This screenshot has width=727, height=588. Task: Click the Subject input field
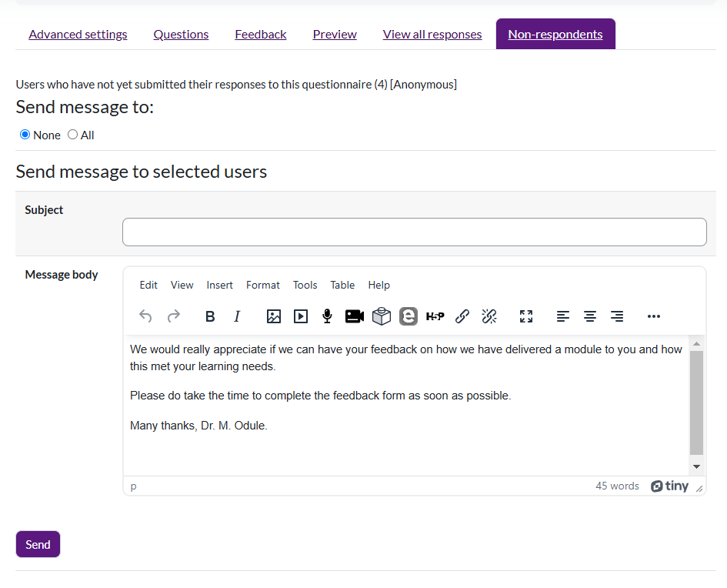pyautogui.click(x=414, y=232)
